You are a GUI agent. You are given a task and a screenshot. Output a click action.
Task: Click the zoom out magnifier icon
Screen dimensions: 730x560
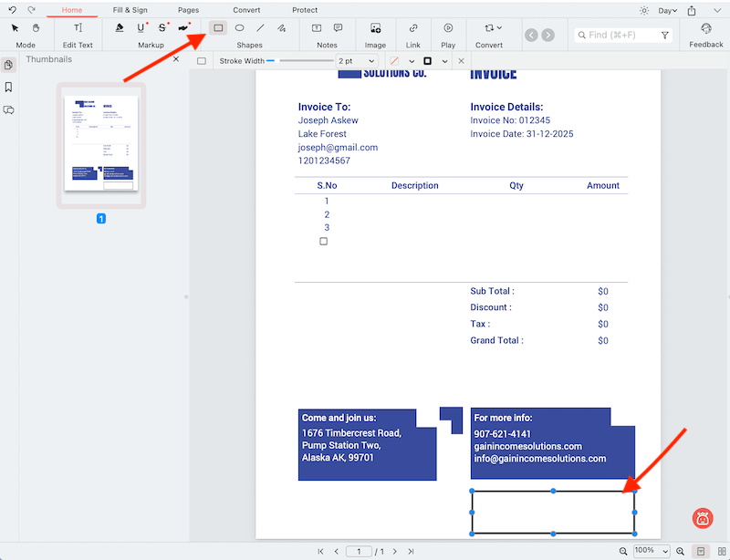pos(623,551)
